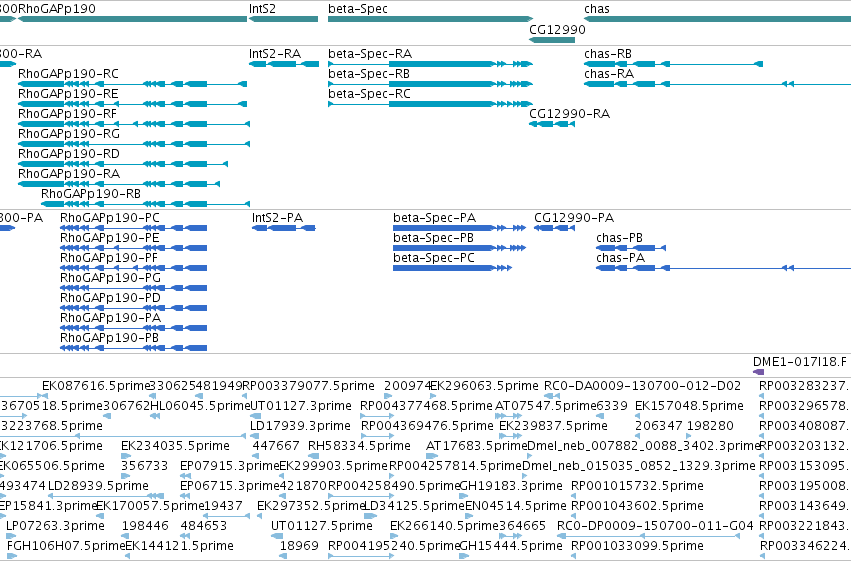Click the EK297352.5prime EST label

[x=311, y=506]
